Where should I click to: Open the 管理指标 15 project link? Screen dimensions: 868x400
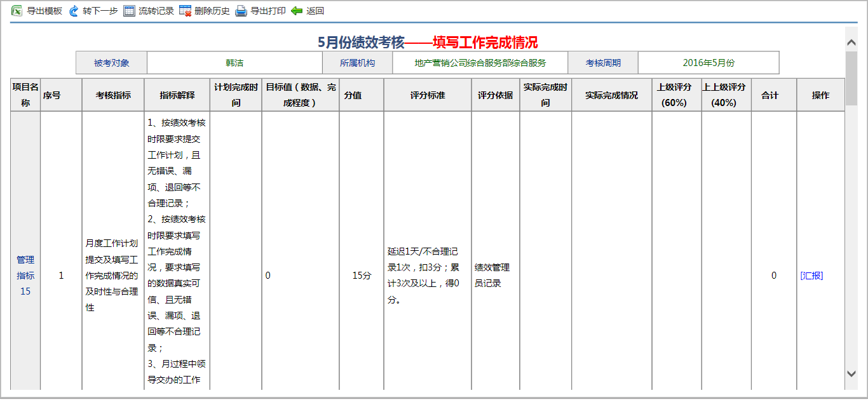(25, 276)
